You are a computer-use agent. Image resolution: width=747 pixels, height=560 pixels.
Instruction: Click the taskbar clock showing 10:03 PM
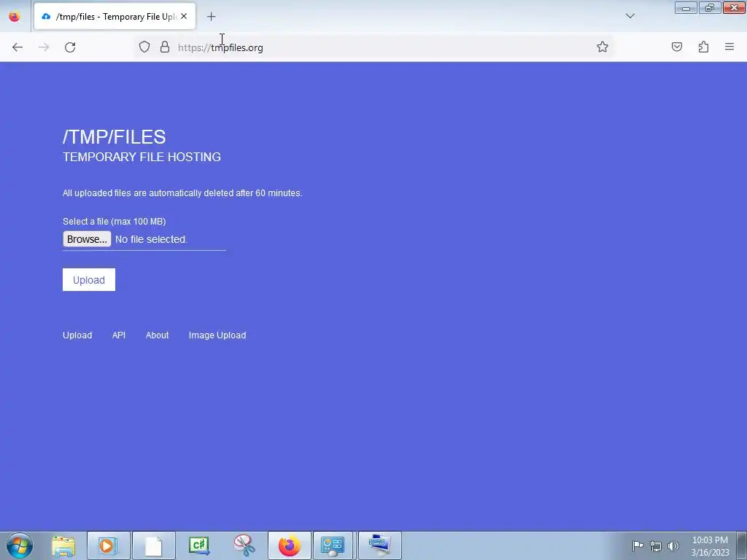point(710,546)
